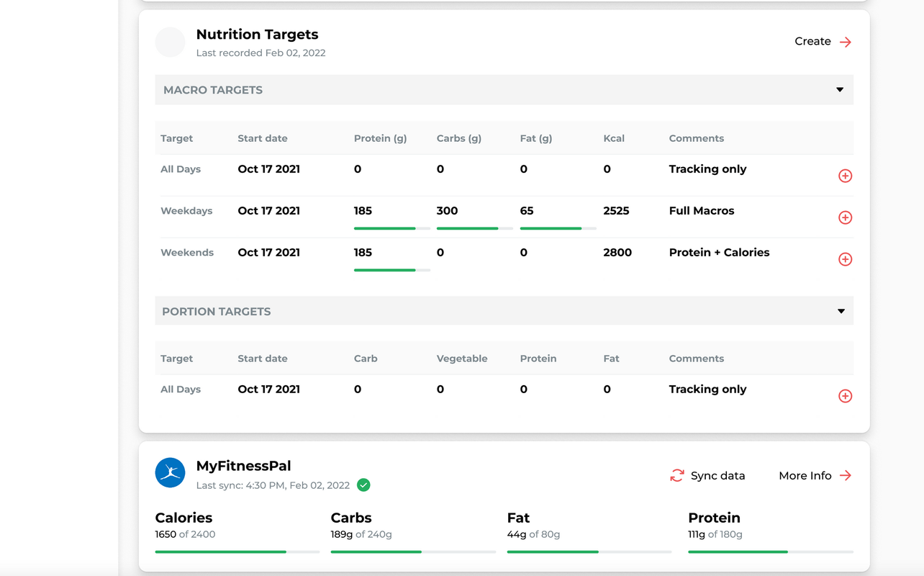
Task: Click the Calories progress bar
Action: [x=237, y=552]
